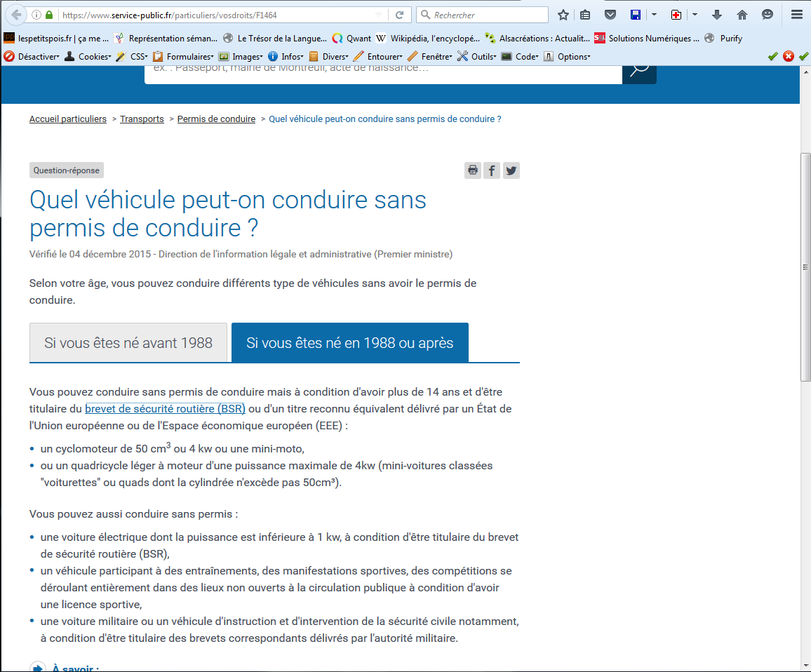Image resolution: width=811 pixels, height=672 pixels.
Task: Open the Fenêtre dropdown
Action: coord(430,56)
